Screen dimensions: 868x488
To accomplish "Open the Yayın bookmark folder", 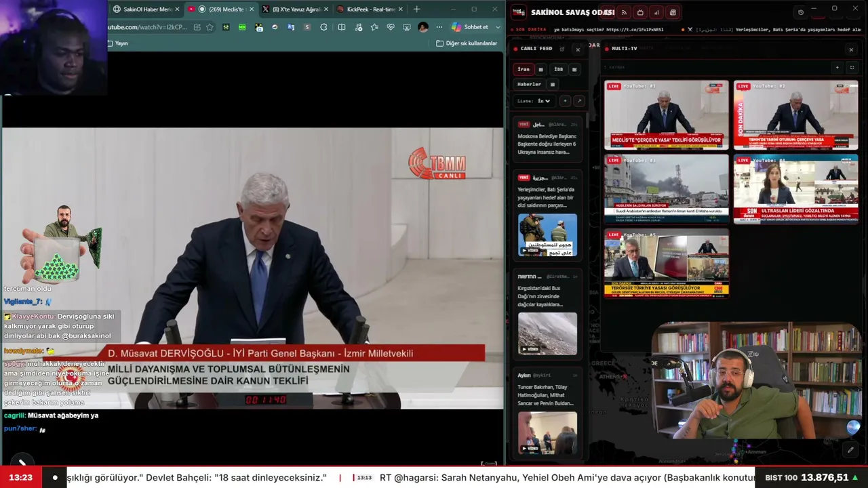I will coord(117,43).
